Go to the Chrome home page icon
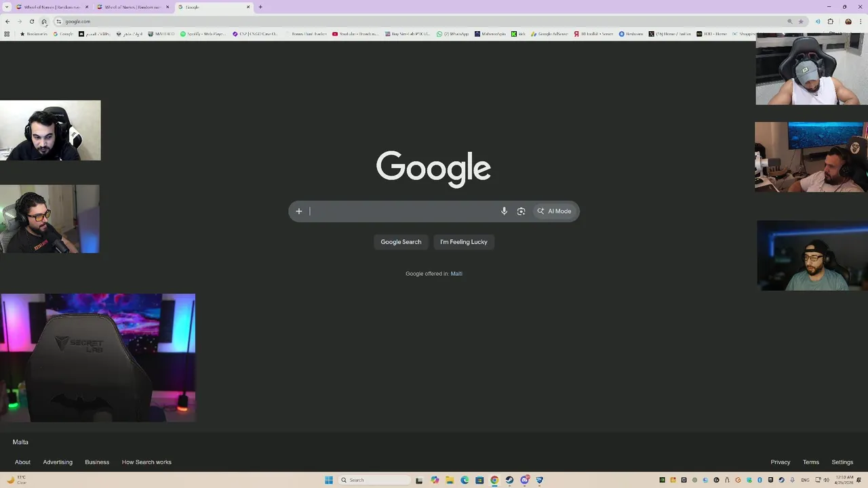Image resolution: width=868 pixels, height=488 pixels. click(44, 22)
